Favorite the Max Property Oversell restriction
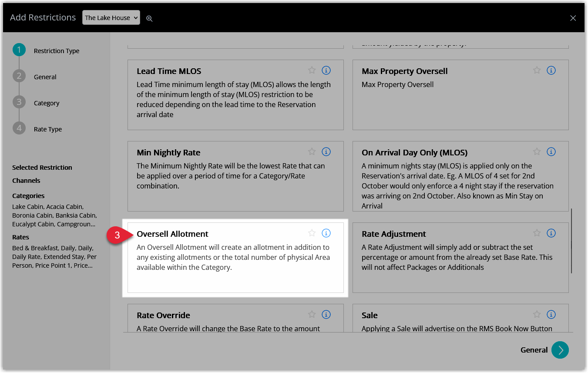 [x=537, y=70]
